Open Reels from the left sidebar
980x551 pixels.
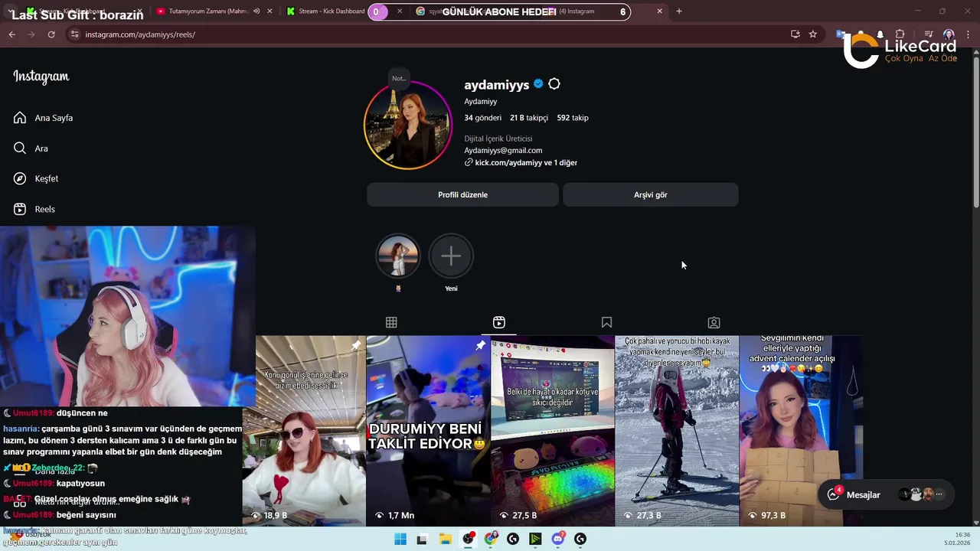tap(34, 209)
